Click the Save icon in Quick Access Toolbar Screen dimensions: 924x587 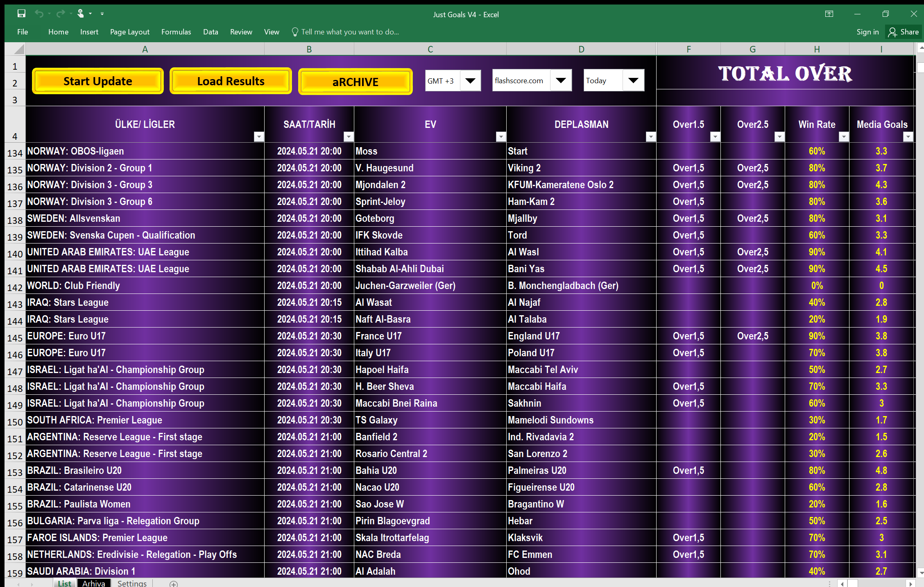point(21,14)
